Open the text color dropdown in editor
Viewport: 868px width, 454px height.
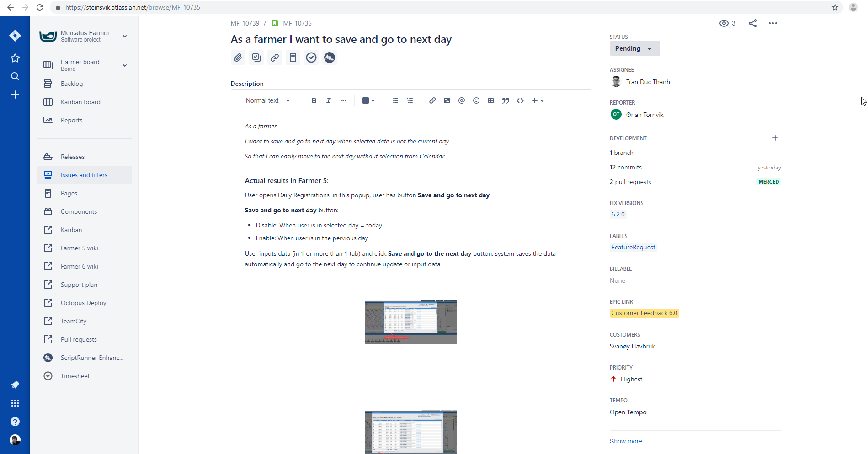click(x=369, y=100)
